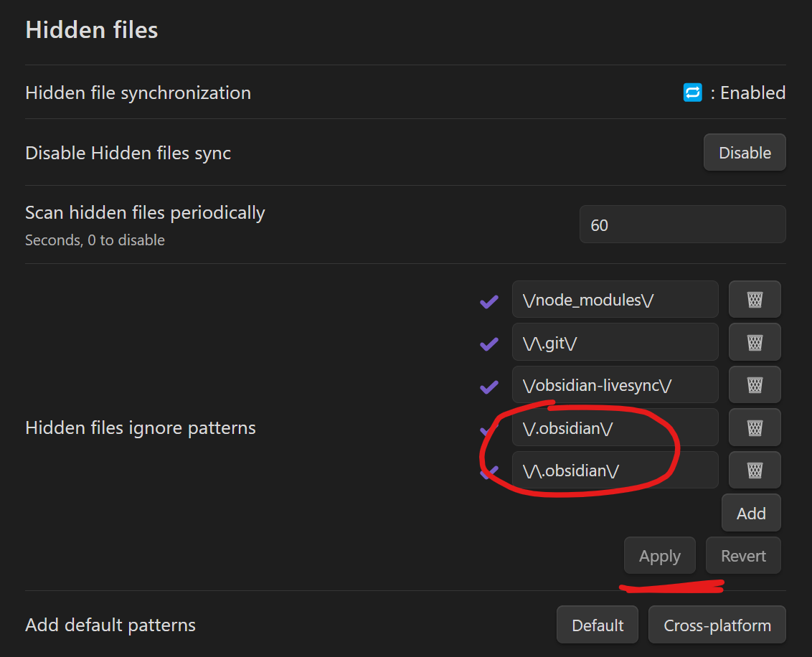The height and width of the screenshot is (657, 812).
Task: Focus the \/\.git\/ pattern input
Action: tap(615, 343)
